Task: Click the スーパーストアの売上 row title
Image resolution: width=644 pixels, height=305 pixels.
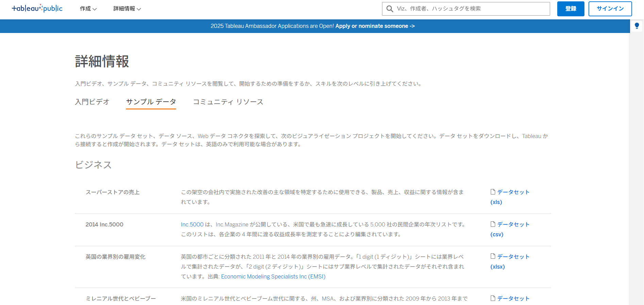Action: click(113, 192)
